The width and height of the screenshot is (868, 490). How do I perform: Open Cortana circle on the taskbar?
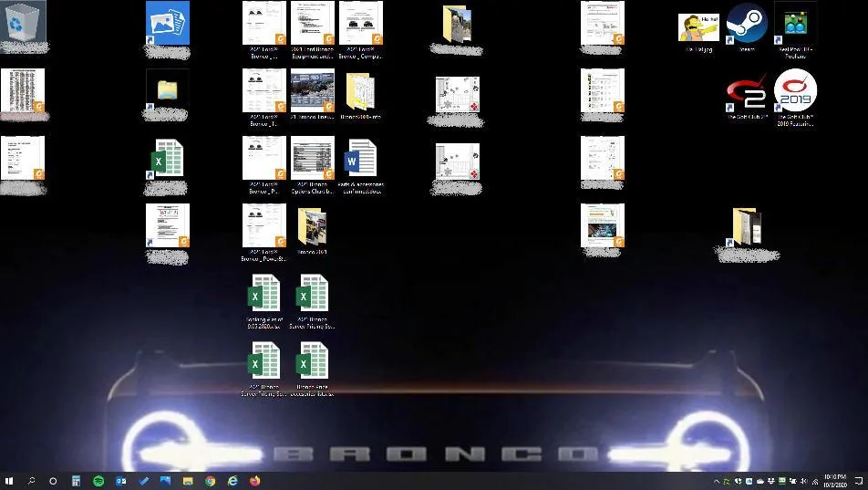point(53,481)
